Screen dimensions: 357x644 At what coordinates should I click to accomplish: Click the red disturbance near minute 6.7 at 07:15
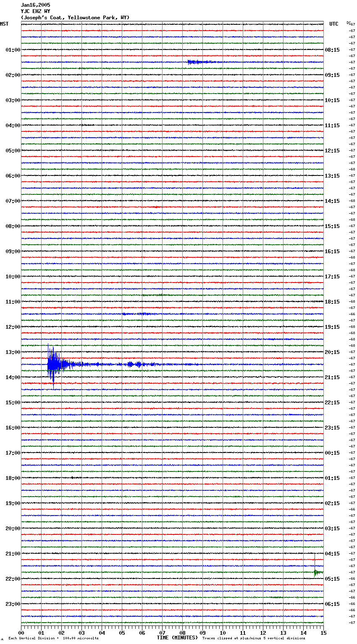click(156, 207)
